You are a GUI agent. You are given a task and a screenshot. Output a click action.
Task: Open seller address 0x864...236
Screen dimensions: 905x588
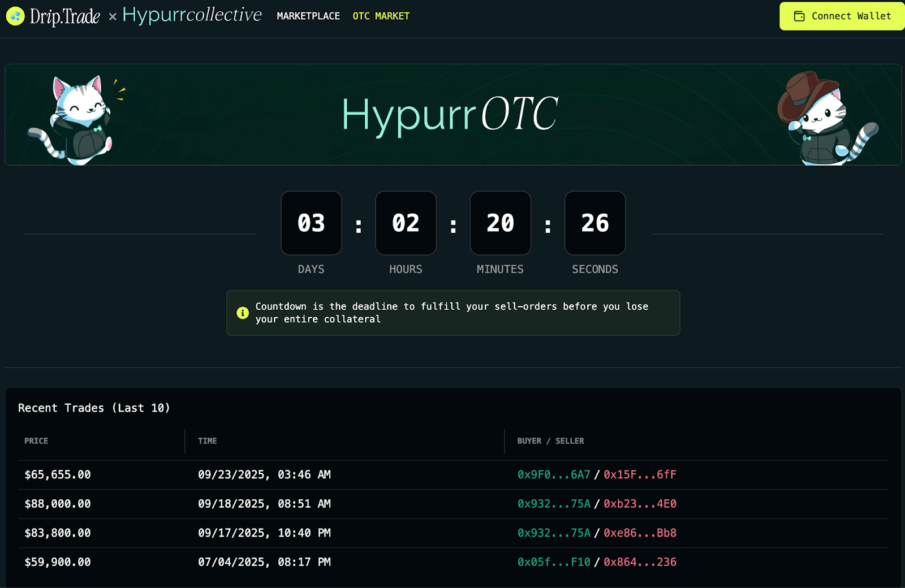640,562
